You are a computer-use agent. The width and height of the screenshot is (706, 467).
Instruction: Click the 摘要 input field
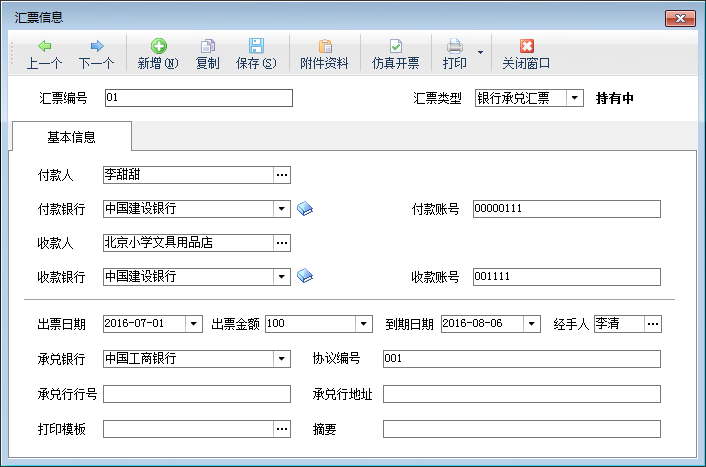pyautogui.click(x=521, y=429)
